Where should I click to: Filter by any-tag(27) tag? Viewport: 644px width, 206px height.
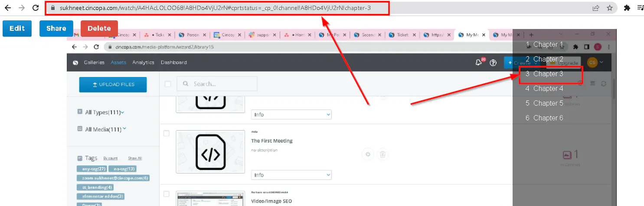[x=92, y=169]
